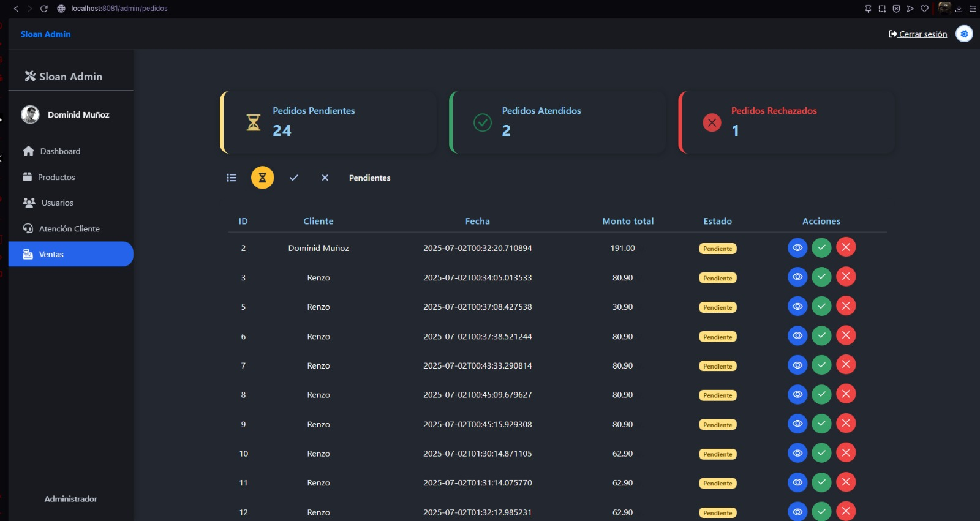Viewport: 980px width, 521px height.
Task: Reject order ID 9
Action: click(x=846, y=424)
